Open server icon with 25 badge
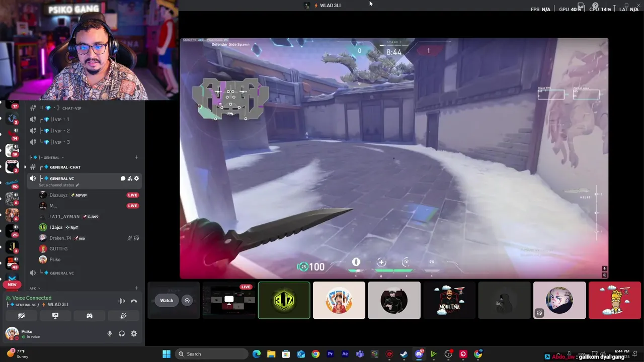 (x=12, y=230)
